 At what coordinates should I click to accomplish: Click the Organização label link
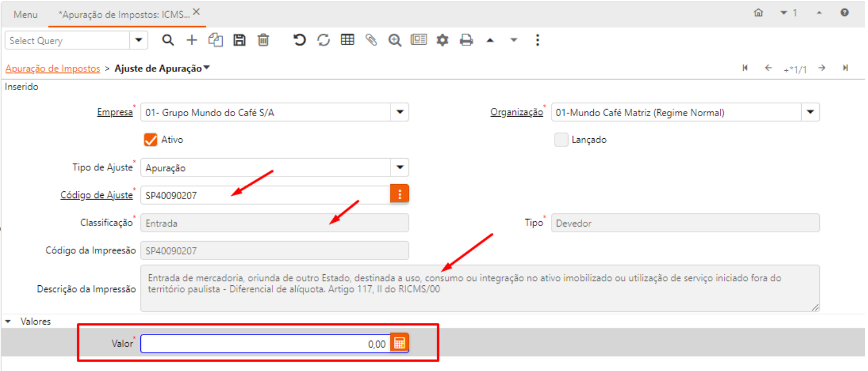click(x=517, y=112)
